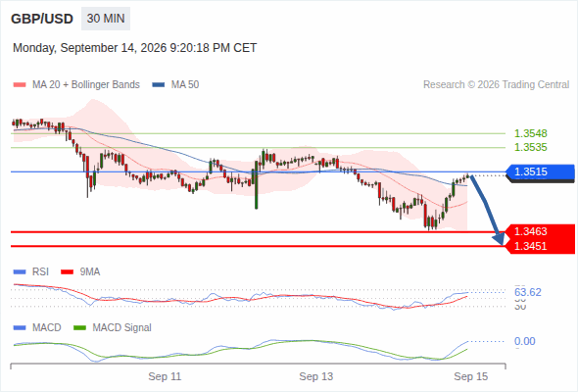Click the GBP/USD pair title
The image size is (578, 392).
[42, 19]
